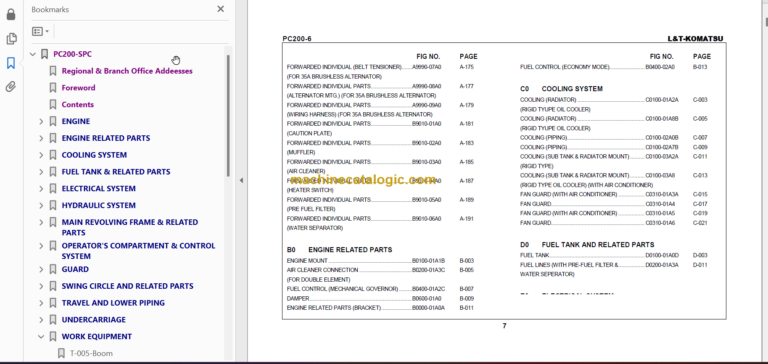Expand the ENGINE bookmark

click(x=41, y=121)
